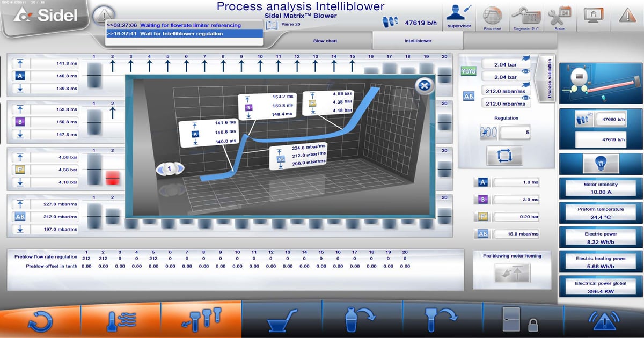Edit the AB tolerance field 15.0 mbar/ms

[516, 234]
